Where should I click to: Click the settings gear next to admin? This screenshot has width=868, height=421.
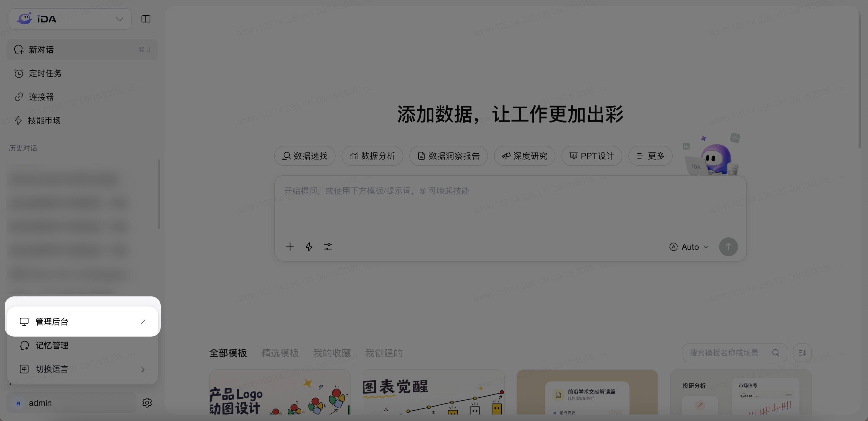point(147,402)
